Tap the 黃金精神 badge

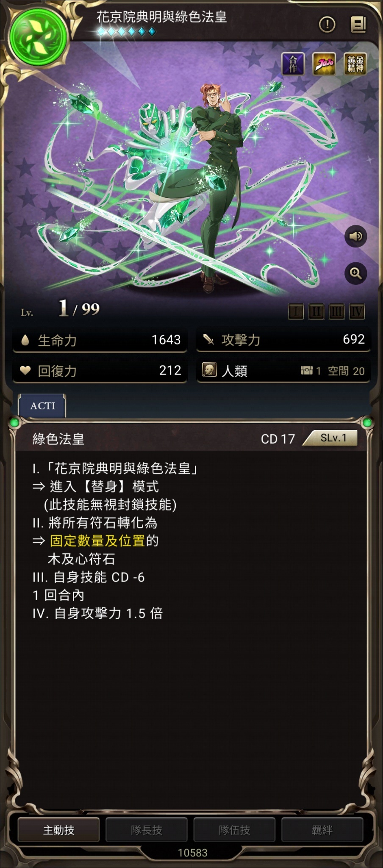coord(355,64)
